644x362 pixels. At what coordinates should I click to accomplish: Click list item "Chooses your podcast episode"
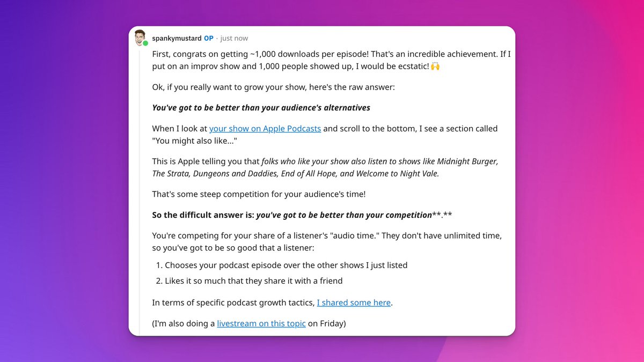tap(286, 265)
